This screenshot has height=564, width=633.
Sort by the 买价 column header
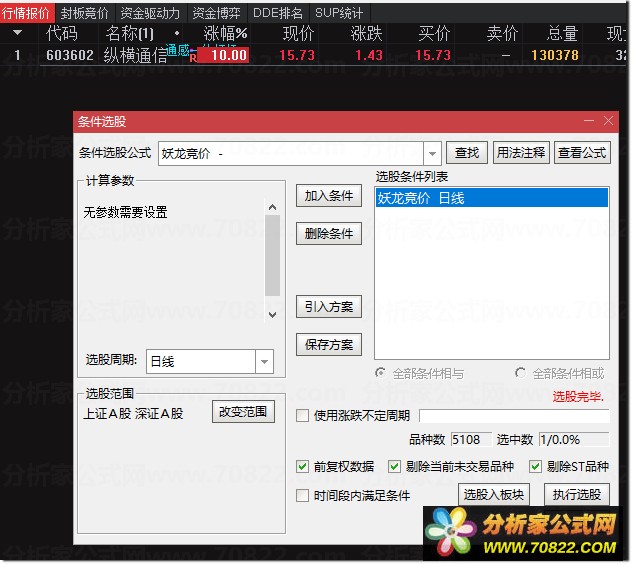[434, 33]
